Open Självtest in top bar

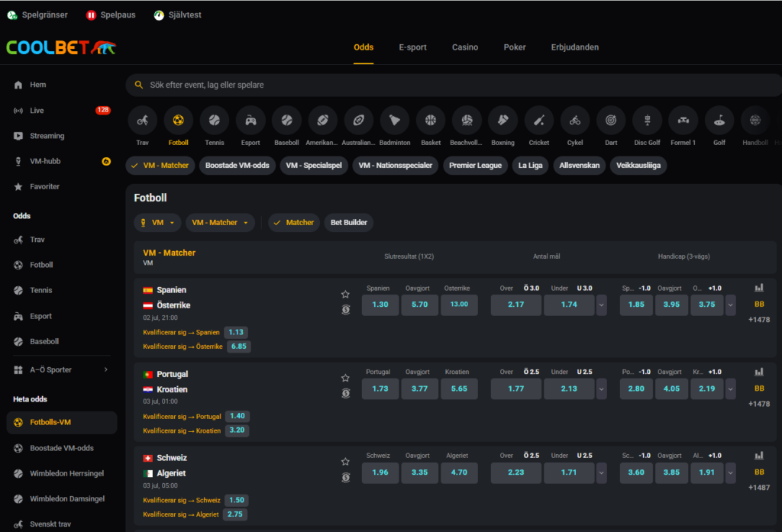(177, 15)
